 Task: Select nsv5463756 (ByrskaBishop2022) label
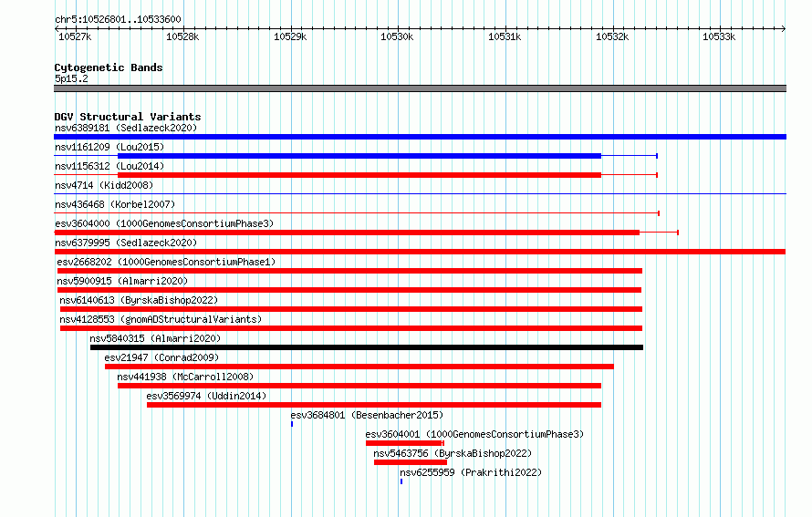(x=453, y=453)
